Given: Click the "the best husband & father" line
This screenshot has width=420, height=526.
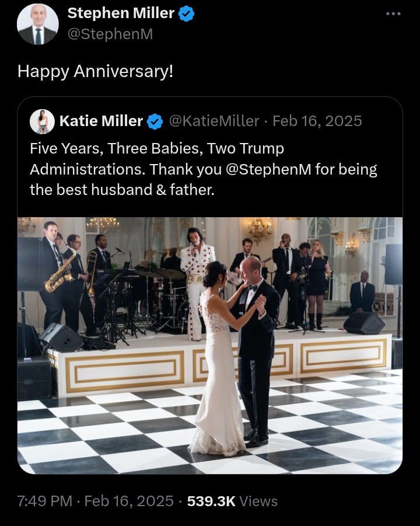Looking at the screenshot, I should pyautogui.click(x=123, y=190).
